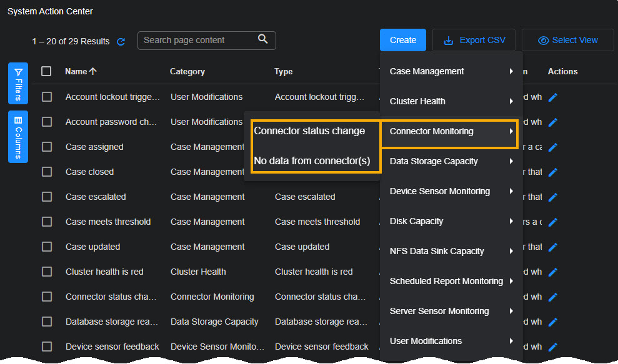Expand the Disk Capacity submenu
618x364 pixels.
[x=451, y=221]
